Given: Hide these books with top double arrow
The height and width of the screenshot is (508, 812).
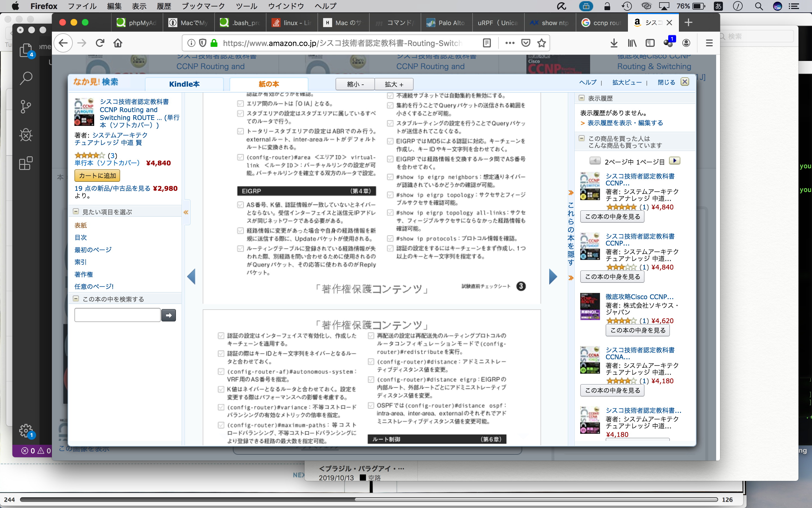Looking at the screenshot, I should 571,192.
